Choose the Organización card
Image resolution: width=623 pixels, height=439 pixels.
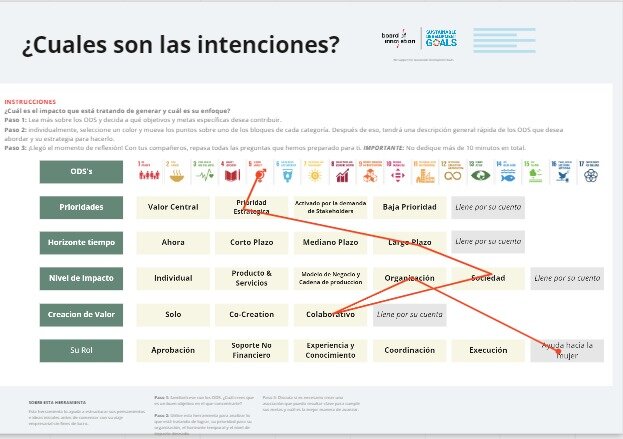click(409, 278)
